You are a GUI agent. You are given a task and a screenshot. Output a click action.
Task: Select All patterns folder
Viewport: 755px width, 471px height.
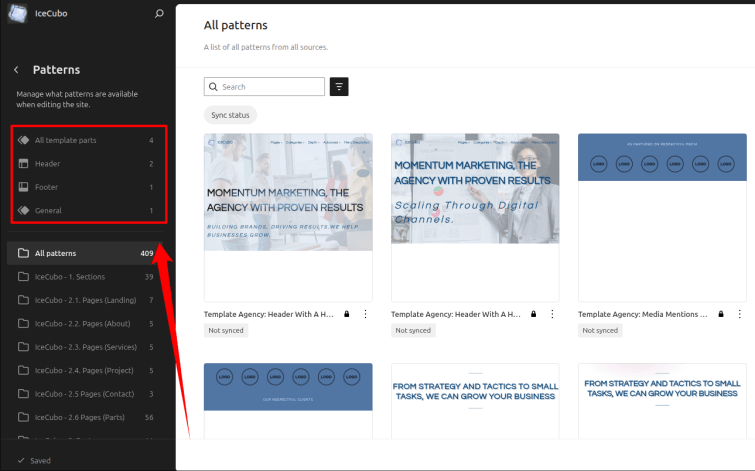pos(85,253)
